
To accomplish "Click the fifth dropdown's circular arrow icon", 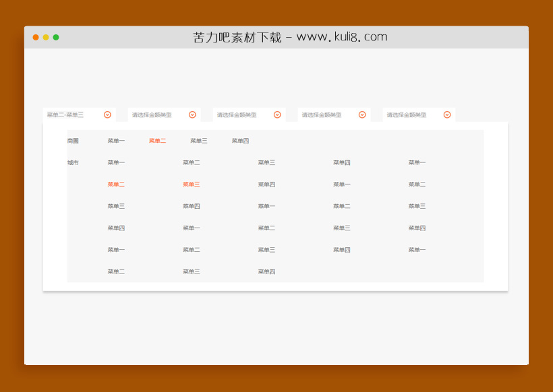I will point(446,115).
